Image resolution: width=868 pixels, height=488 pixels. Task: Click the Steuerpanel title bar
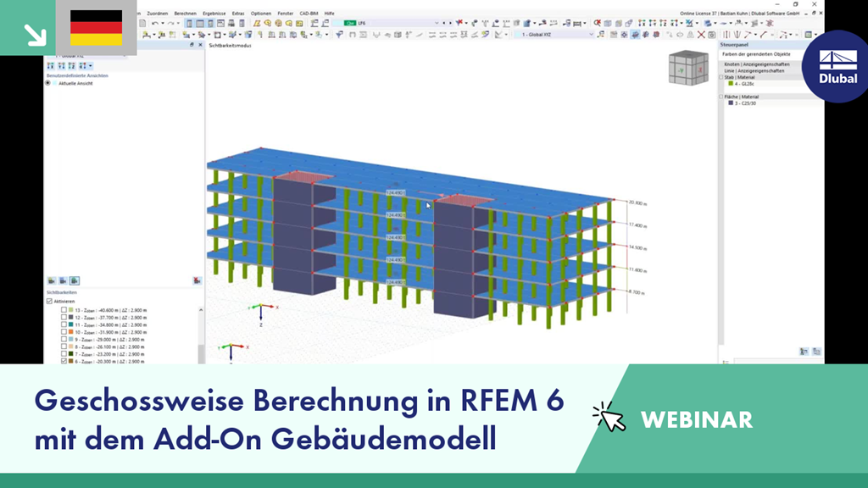click(762, 44)
